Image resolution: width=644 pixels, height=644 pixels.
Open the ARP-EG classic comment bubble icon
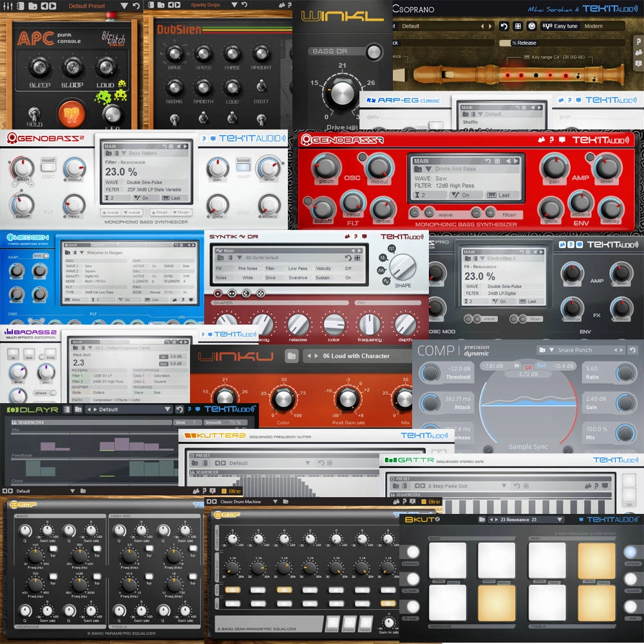[x=578, y=100]
